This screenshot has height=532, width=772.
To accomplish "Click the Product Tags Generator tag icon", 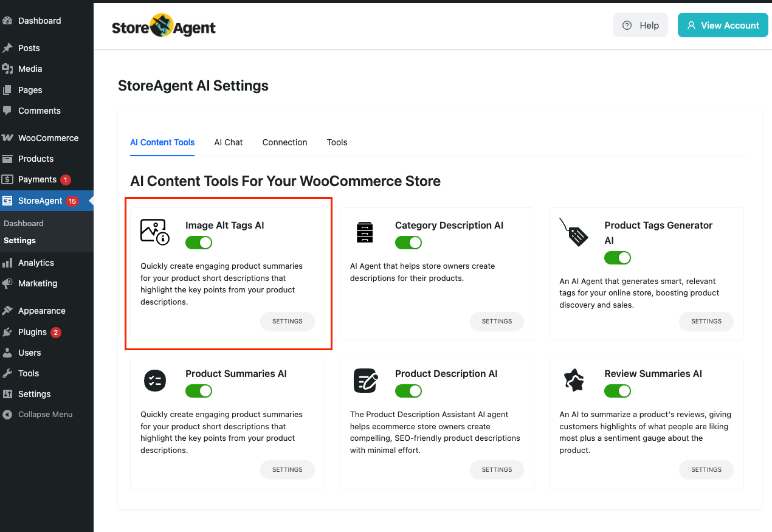I will click(x=574, y=232).
